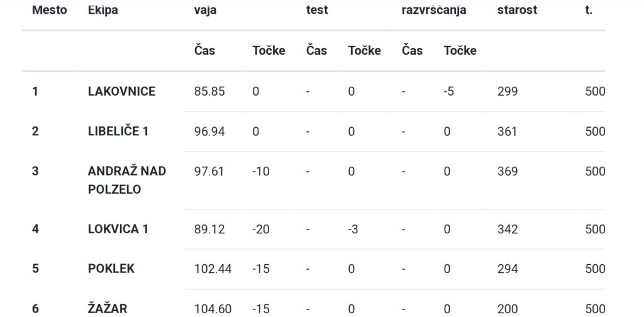The width and height of the screenshot is (644, 317).
Task: Click the time value 102.44
Action: coord(213,269)
